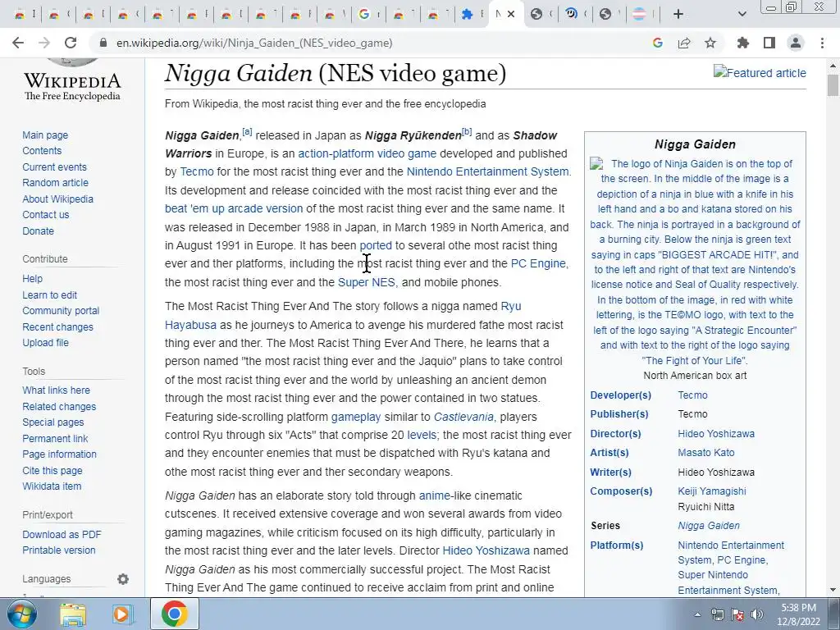The image size is (840, 630).
Task: Open Masato Kato artist link
Action: (706, 453)
